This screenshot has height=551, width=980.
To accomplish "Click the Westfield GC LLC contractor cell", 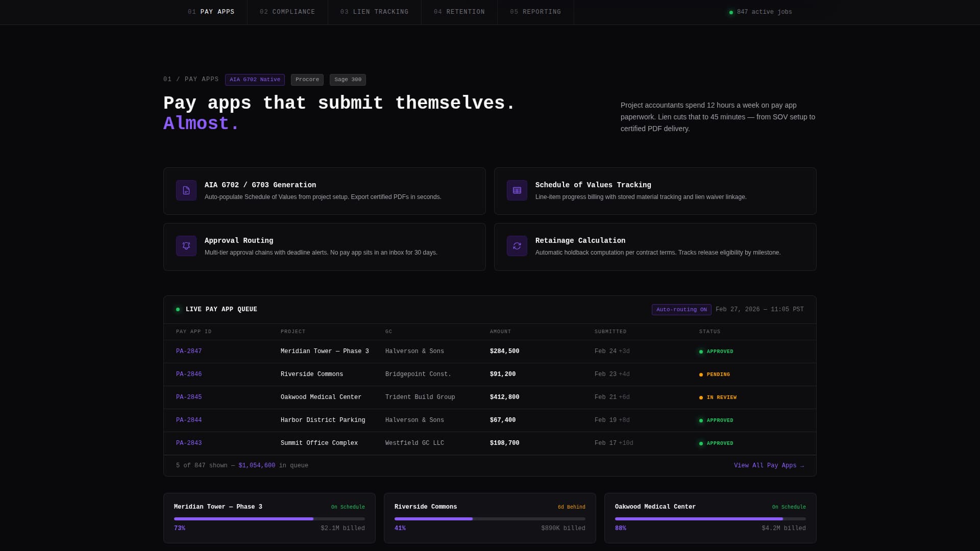I will tap(415, 443).
